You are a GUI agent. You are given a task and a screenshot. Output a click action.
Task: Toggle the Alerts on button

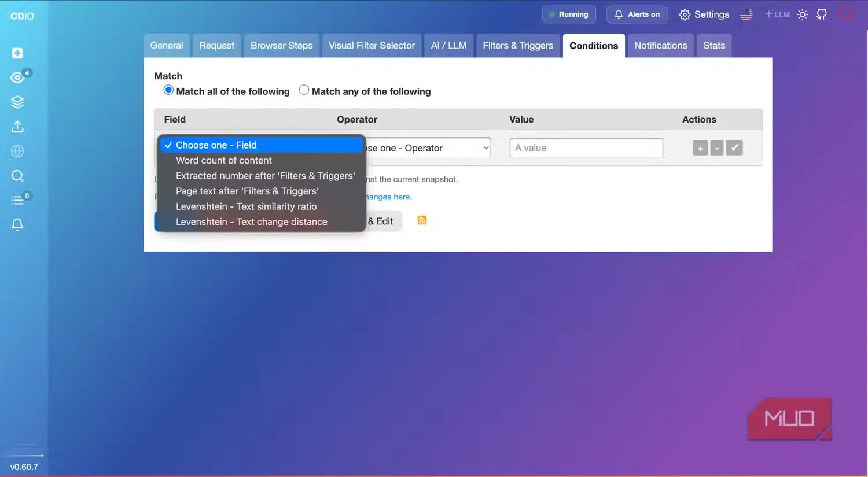pos(637,14)
